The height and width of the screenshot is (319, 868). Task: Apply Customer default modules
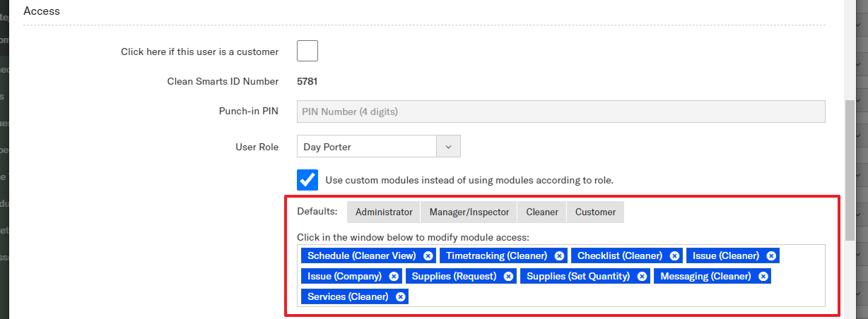[595, 212]
